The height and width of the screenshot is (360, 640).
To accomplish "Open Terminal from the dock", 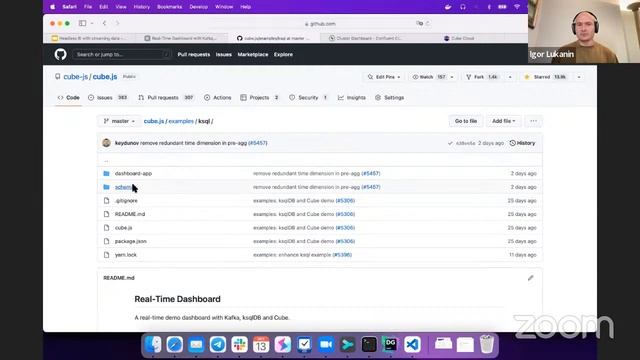I will pos(369,344).
